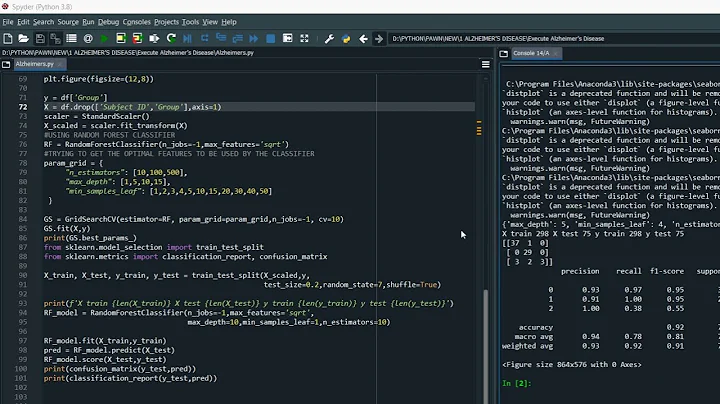The height and width of the screenshot is (404, 720).
Task: Start debugging the file
Action: click(187, 39)
